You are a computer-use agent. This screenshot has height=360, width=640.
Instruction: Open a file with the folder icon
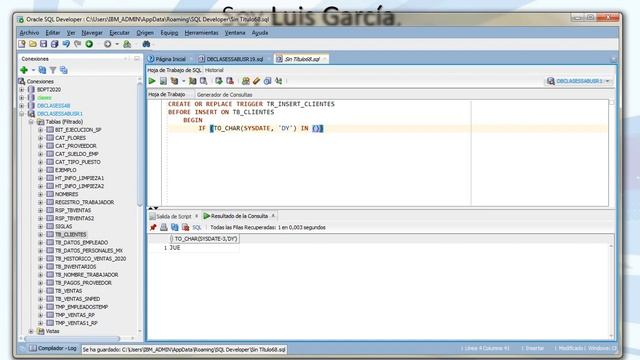pyautogui.click(x=33, y=44)
